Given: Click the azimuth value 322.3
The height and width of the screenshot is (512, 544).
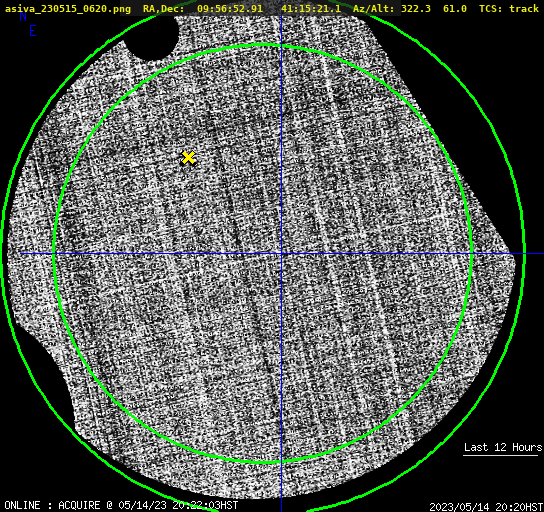Looking at the screenshot, I should click(x=416, y=8).
